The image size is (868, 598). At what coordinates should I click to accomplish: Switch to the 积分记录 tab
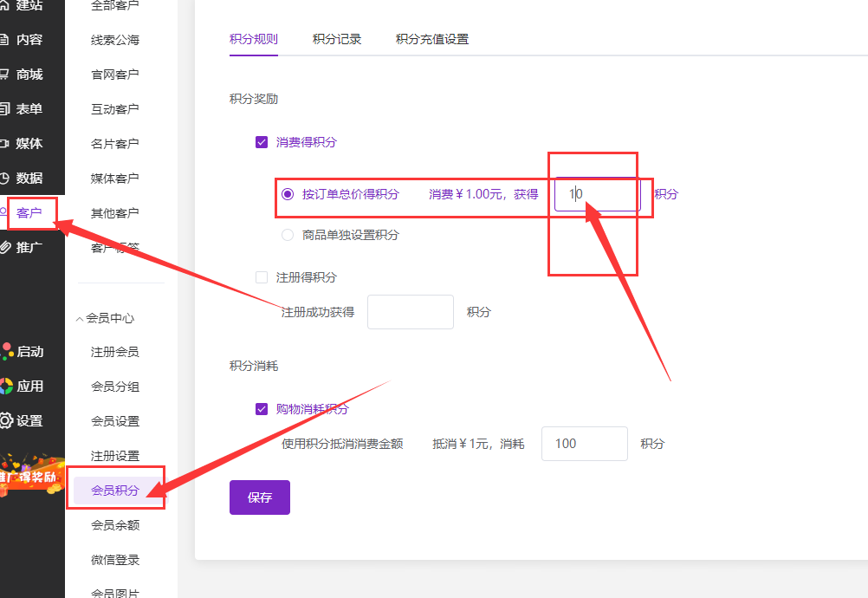pyautogui.click(x=337, y=39)
